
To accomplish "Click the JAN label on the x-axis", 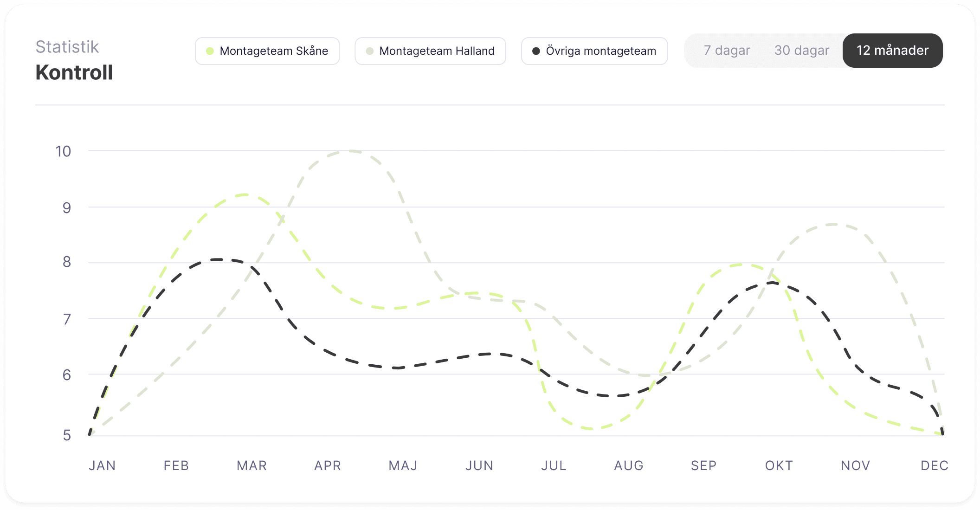I will point(102,465).
